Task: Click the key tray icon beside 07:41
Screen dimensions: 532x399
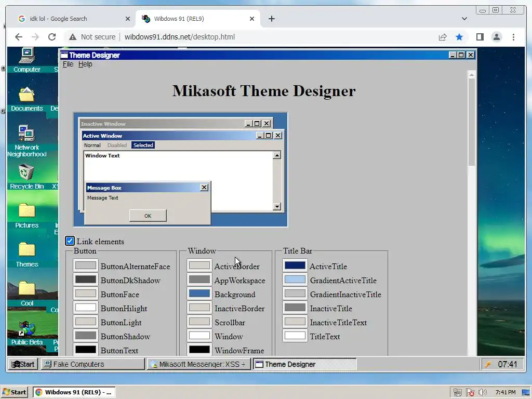Action: (488, 364)
